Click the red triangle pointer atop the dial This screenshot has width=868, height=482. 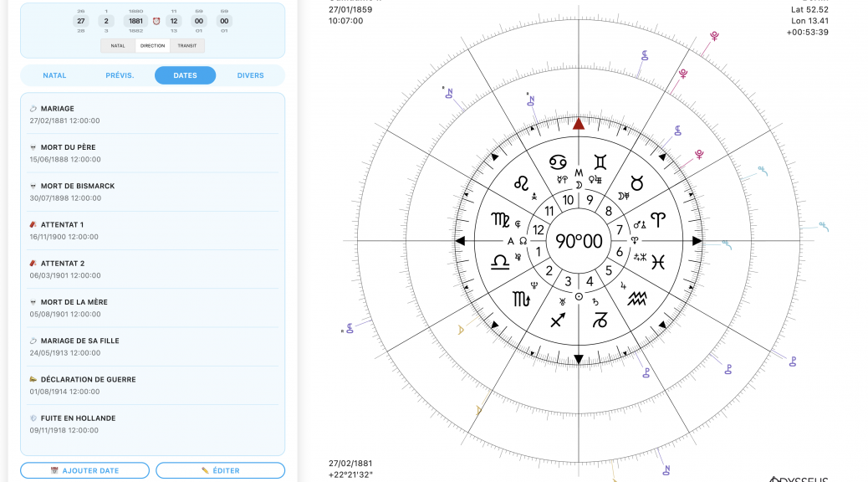pyautogui.click(x=579, y=124)
